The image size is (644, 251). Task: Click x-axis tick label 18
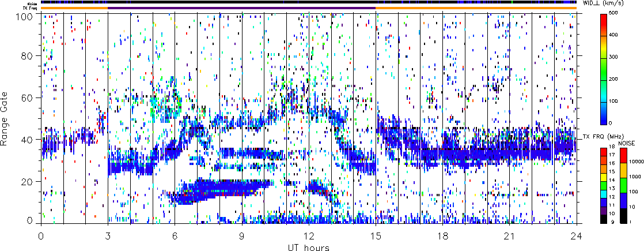point(443,235)
